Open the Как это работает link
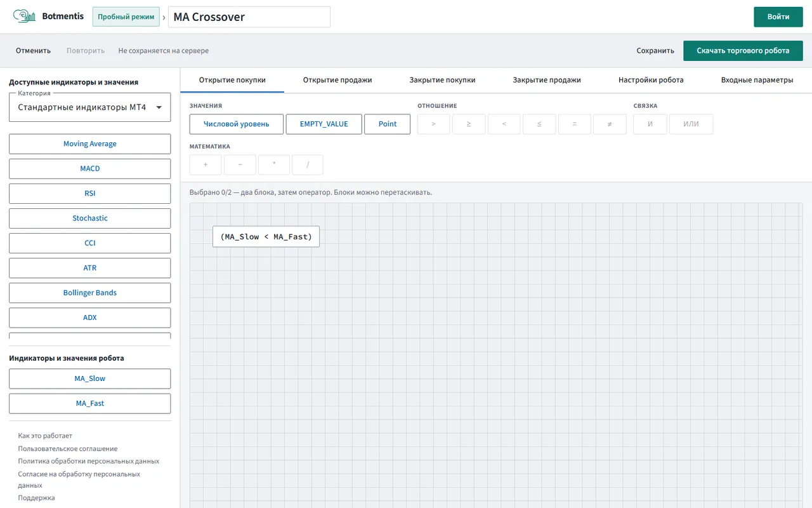The width and height of the screenshot is (812, 508). [45, 436]
